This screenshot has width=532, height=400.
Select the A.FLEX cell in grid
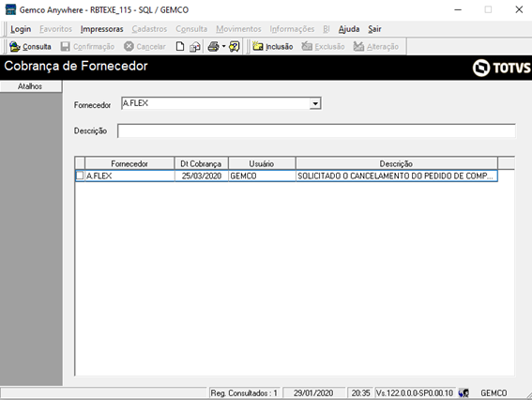tap(129, 176)
